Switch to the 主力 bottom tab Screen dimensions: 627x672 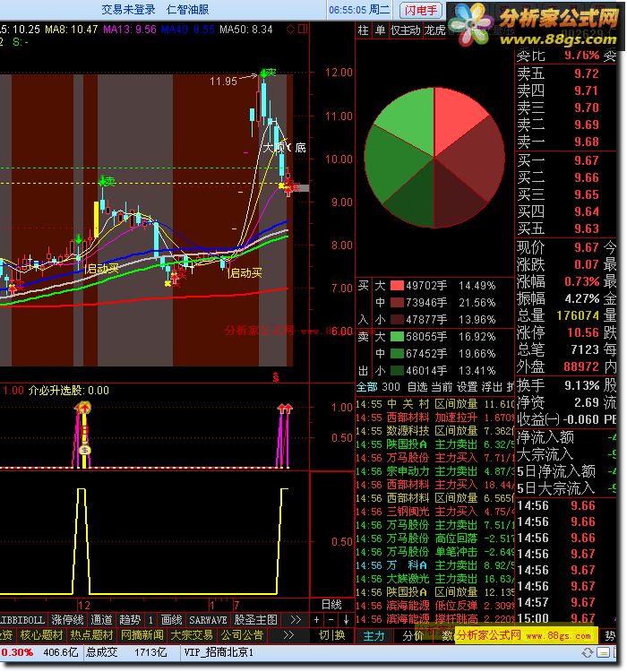(374, 636)
